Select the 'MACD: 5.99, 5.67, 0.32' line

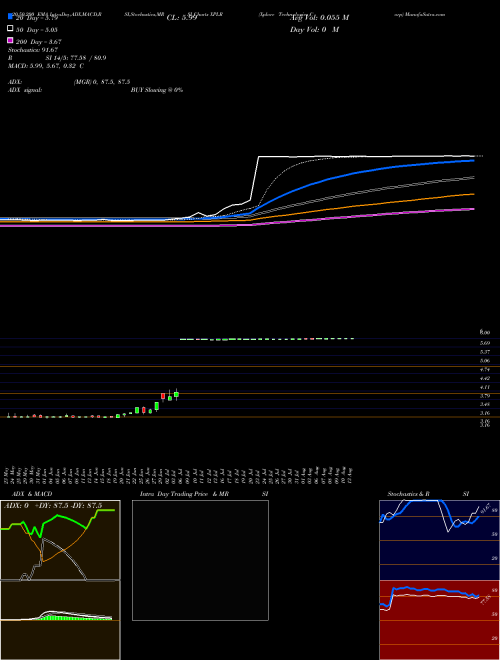pyautogui.click(x=43, y=66)
